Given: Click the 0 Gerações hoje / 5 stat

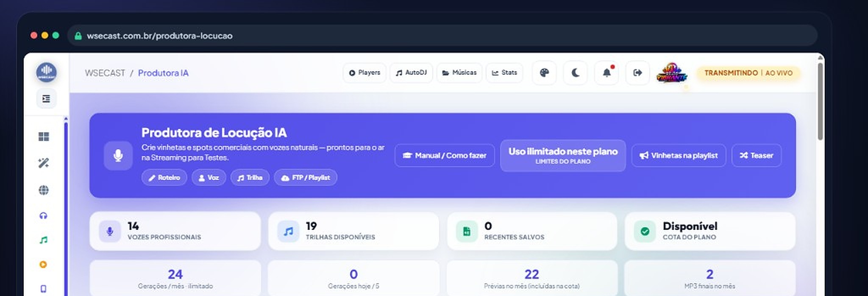Looking at the screenshot, I should (x=353, y=278).
